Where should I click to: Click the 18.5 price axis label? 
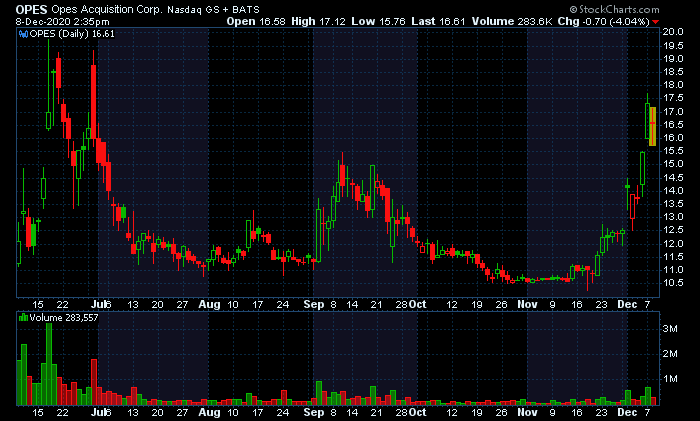click(x=673, y=72)
